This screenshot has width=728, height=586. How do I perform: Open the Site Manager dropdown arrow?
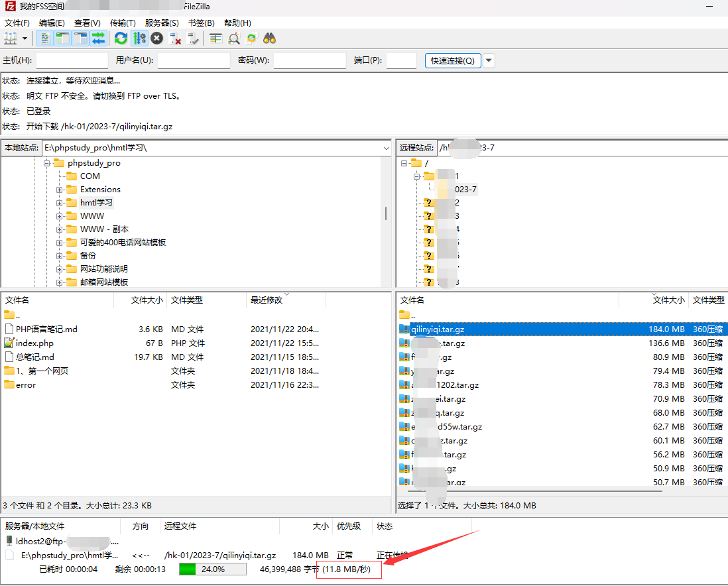[25, 38]
